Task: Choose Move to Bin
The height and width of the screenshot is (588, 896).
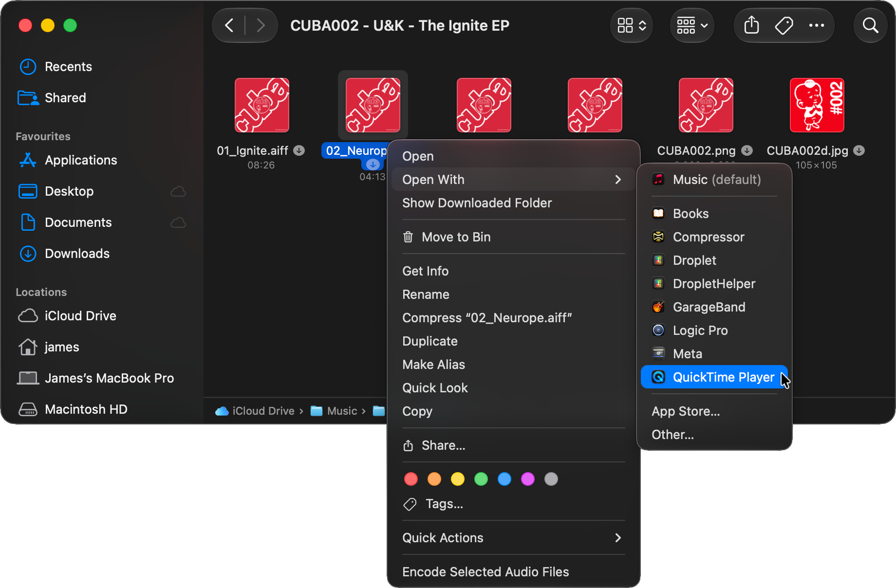Action: tap(513, 237)
